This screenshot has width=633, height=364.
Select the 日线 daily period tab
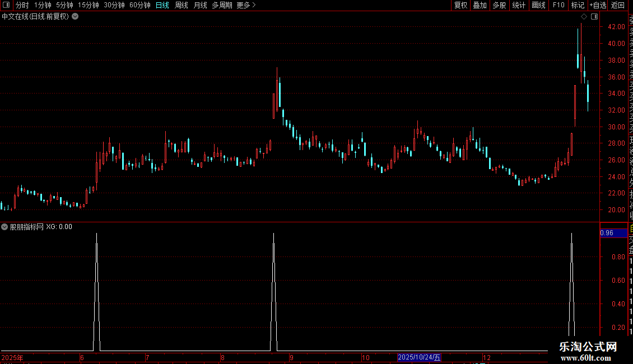pyautogui.click(x=162, y=5)
